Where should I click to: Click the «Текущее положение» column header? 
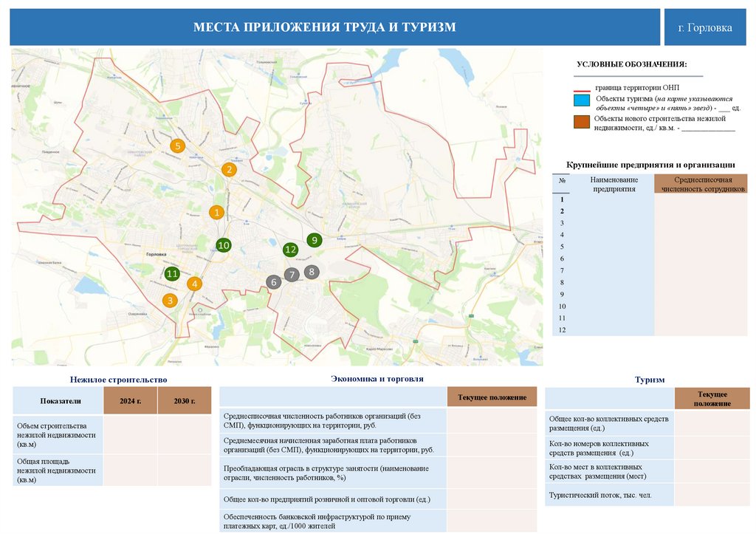pyautogui.click(x=492, y=396)
